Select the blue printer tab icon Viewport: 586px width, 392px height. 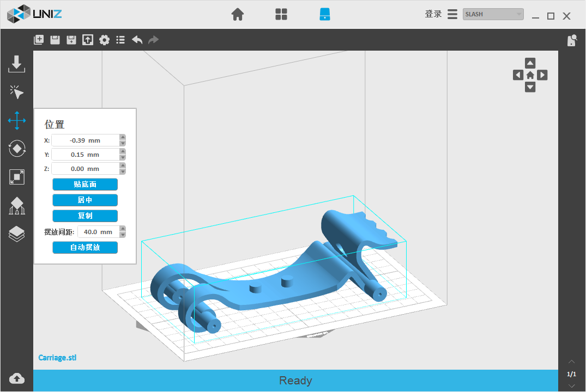click(325, 14)
